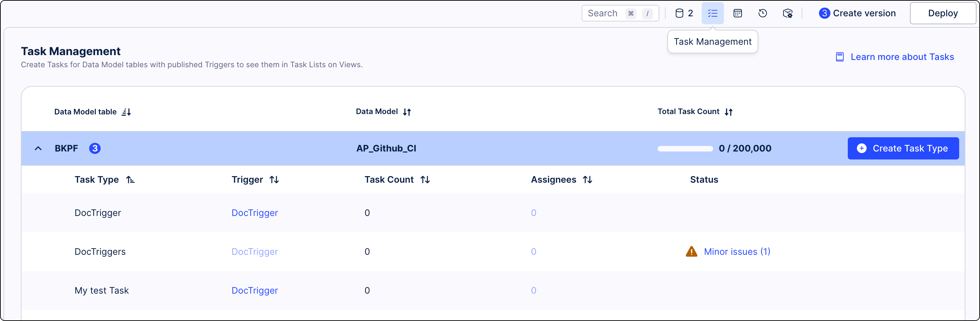Click the plus icon inside Create Task Type
The width and height of the screenshot is (980, 321).
862,148
